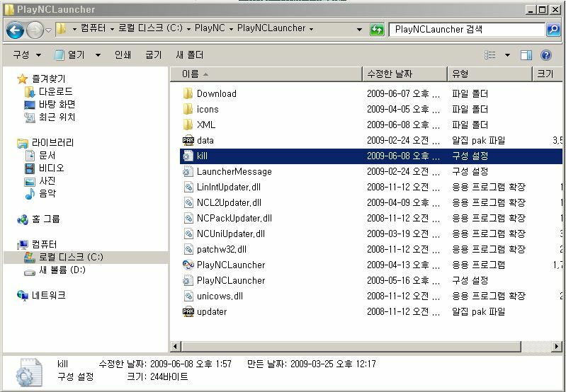Screen dimensions: 566x392
Task: Click the address bar folder icon
Action: pyautogui.click(x=62, y=29)
